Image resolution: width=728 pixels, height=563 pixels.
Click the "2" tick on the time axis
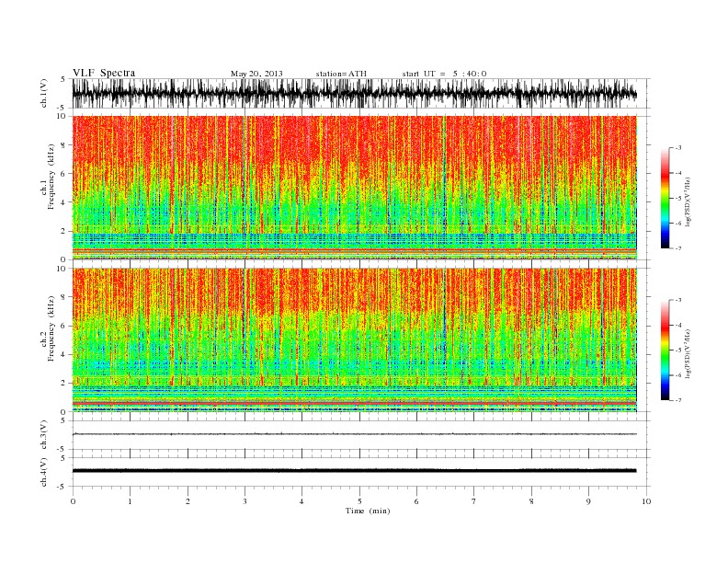coord(188,501)
